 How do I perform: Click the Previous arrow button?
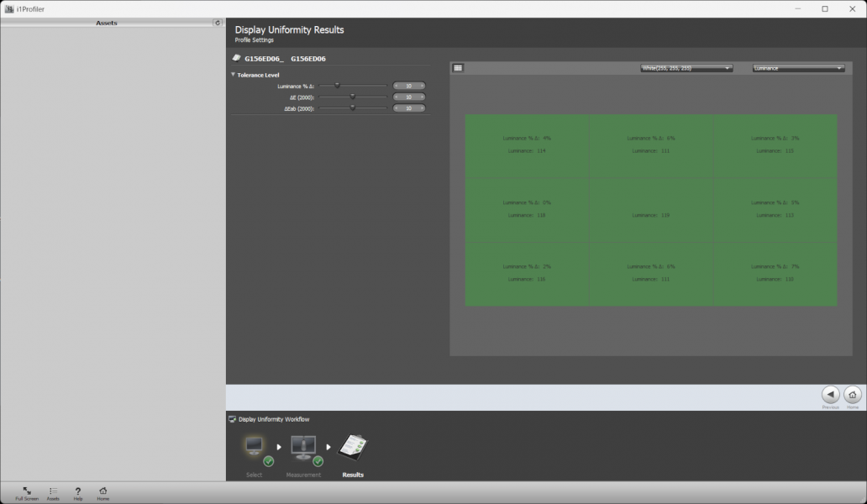coord(830,394)
